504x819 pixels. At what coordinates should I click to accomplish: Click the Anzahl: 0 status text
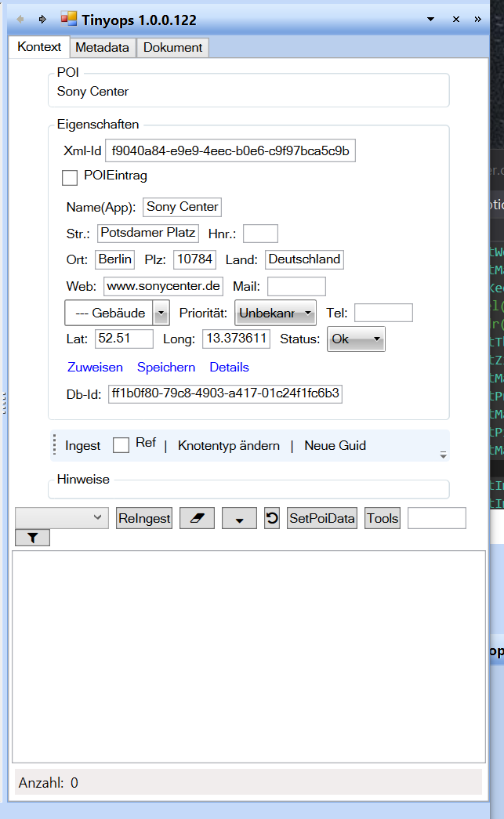coord(48,782)
